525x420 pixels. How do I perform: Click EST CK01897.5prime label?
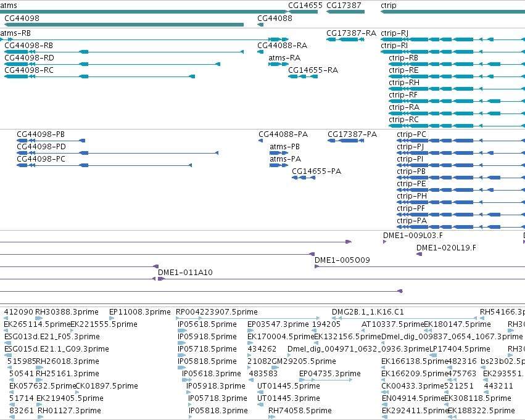(107, 387)
